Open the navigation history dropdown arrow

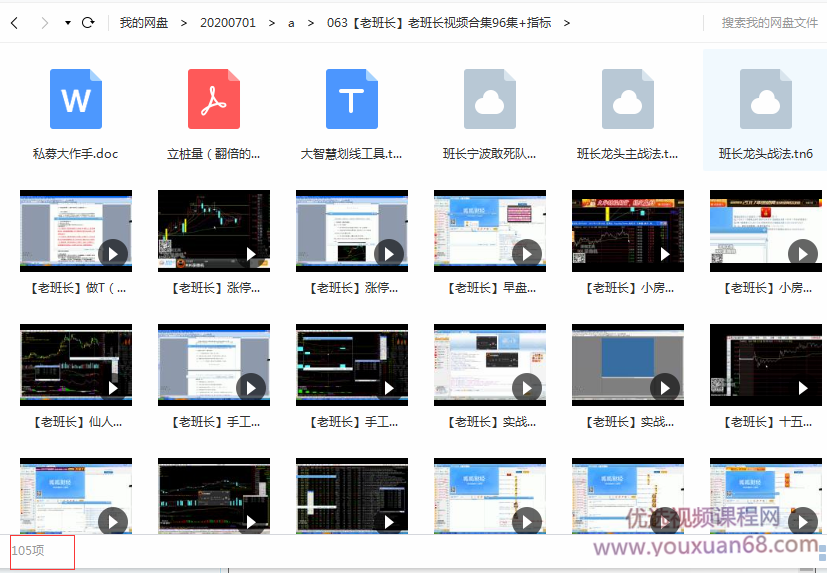pyautogui.click(x=67, y=22)
